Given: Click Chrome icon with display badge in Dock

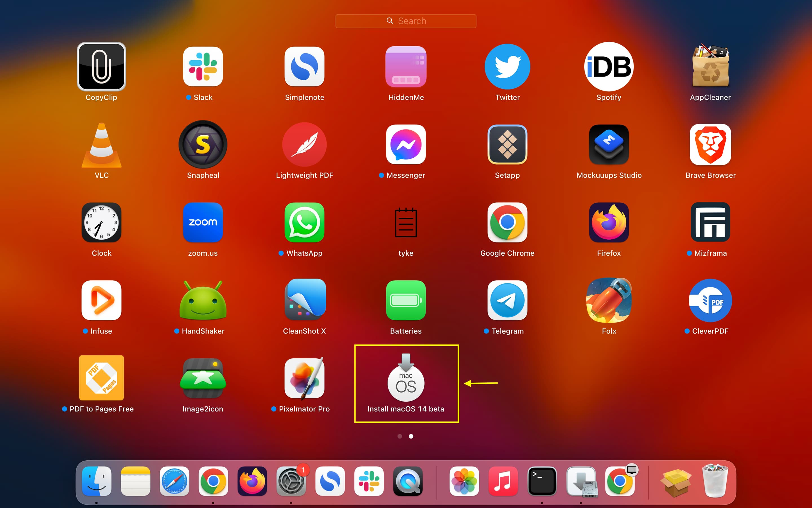Looking at the screenshot, I should pos(620,481).
